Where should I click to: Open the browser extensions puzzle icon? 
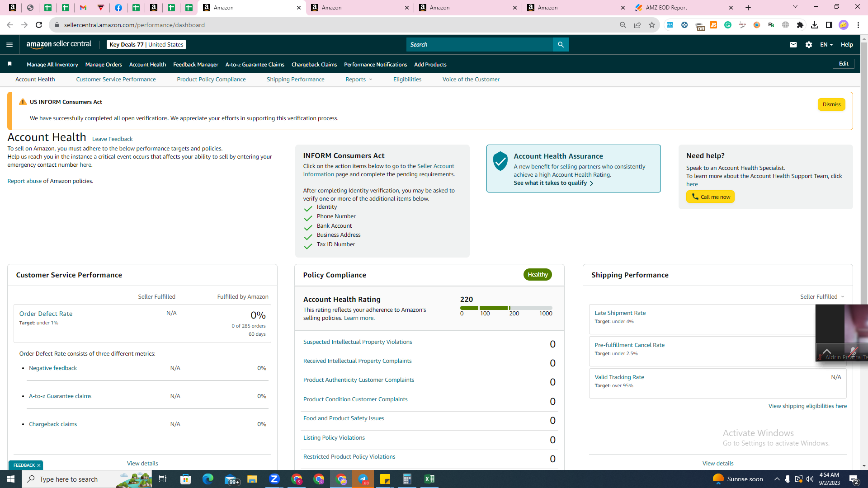pos(800,25)
